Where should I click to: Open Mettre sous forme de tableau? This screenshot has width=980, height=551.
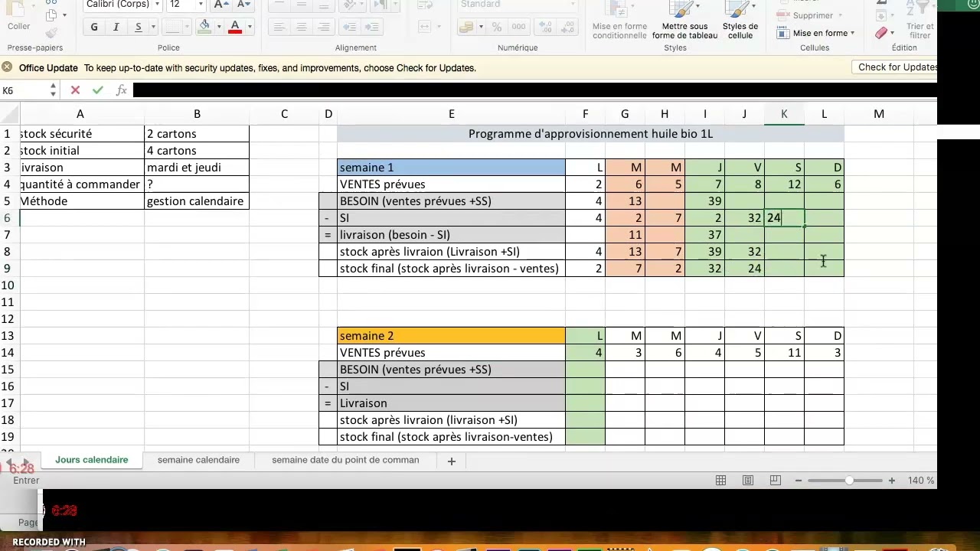tap(684, 21)
